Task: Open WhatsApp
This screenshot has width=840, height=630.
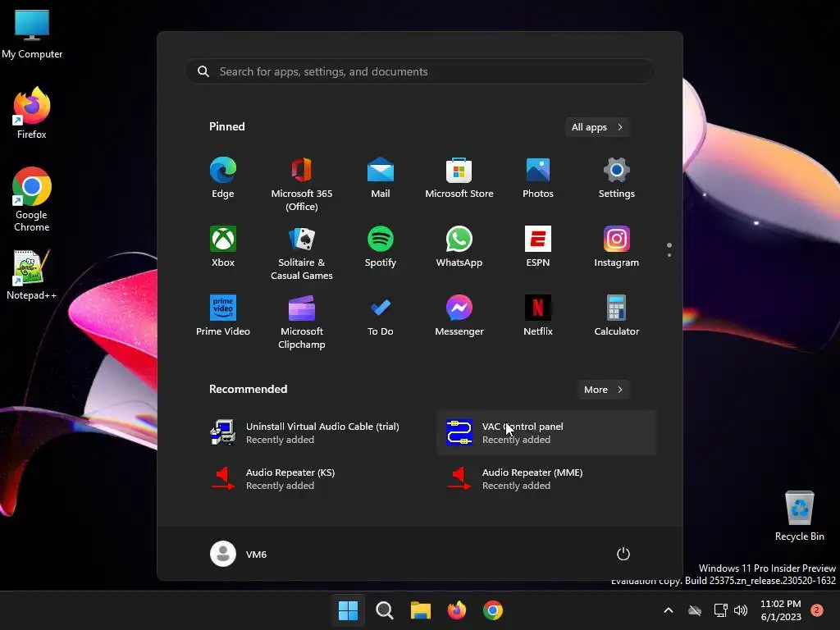Action: coord(459,246)
